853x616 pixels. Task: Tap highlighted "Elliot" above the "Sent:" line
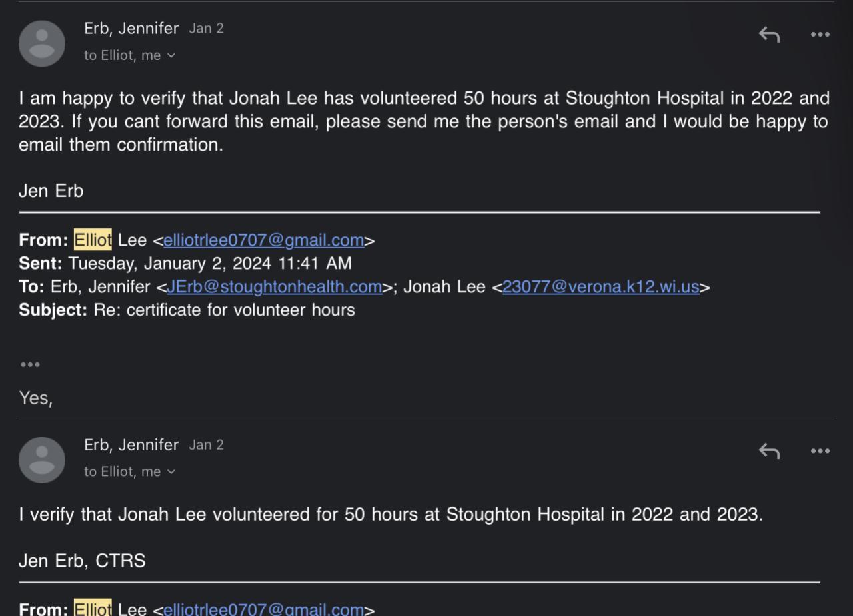93,240
